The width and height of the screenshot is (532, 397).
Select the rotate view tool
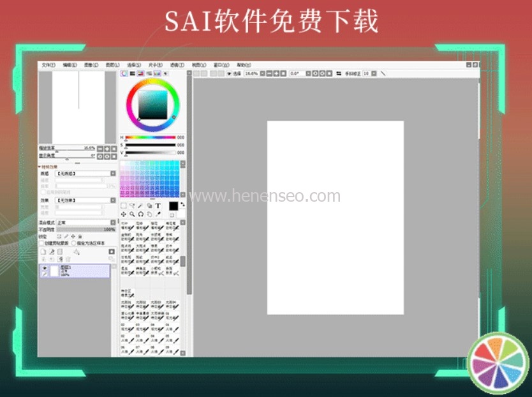tap(140, 214)
